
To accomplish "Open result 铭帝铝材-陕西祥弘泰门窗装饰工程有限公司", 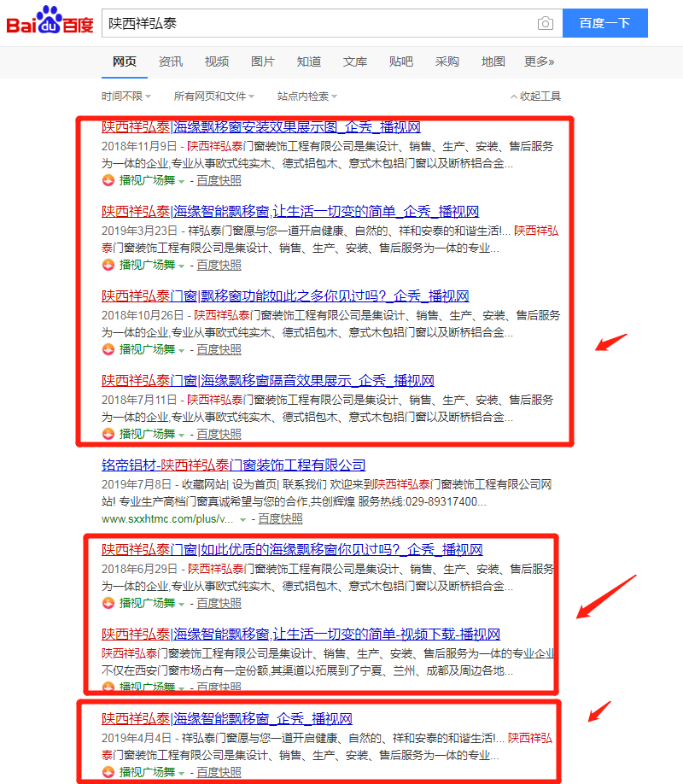I will pyautogui.click(x=233, y=465).
